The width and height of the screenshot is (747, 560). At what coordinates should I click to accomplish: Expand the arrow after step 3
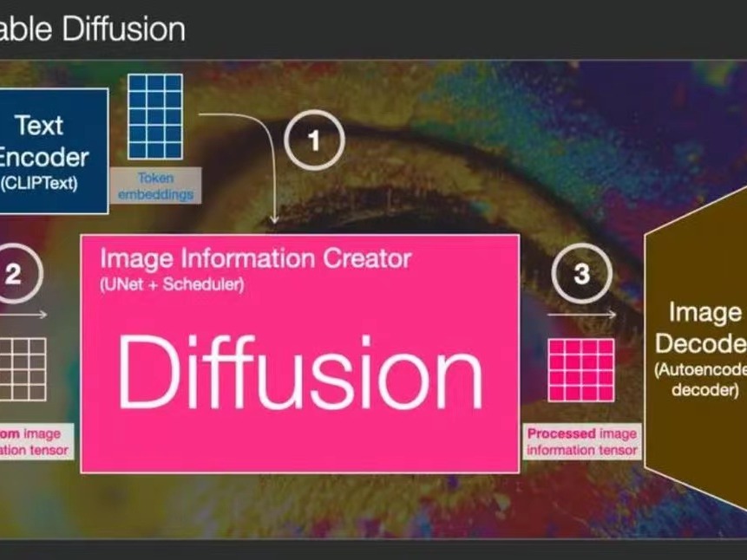(580, 315)
